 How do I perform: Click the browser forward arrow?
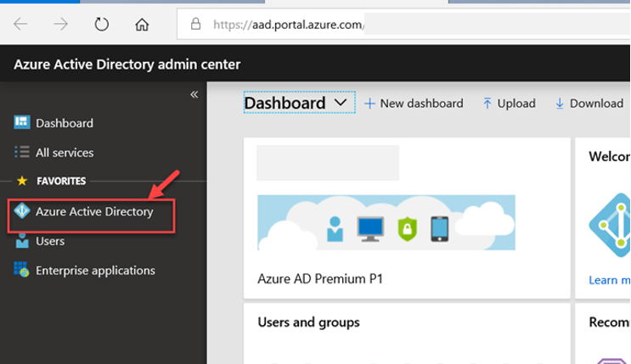coord(61,25)
